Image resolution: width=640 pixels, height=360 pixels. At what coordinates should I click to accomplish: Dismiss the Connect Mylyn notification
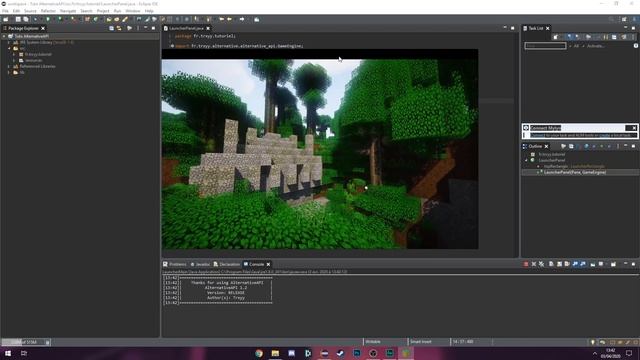[634, 128]
